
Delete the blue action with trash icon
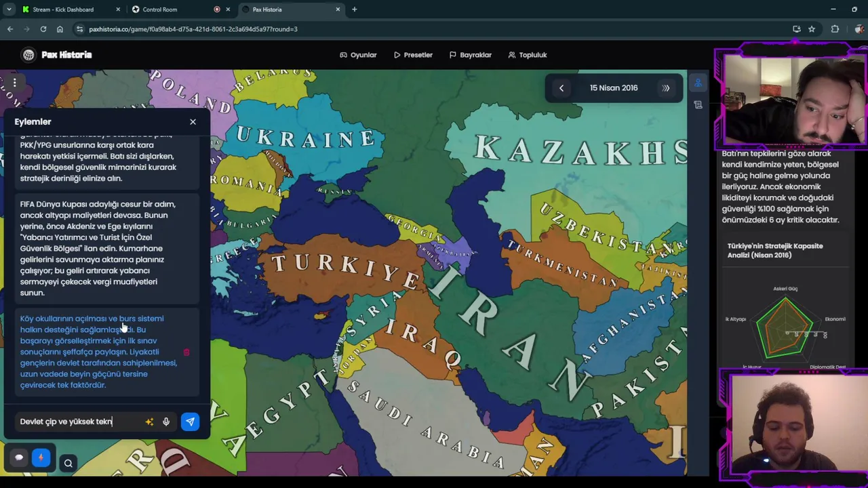(186, 352)
